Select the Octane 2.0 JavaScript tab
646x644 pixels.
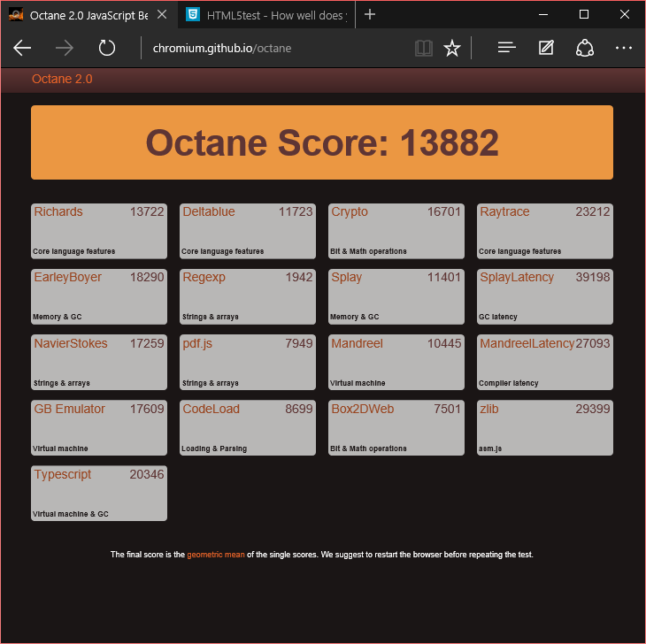(87, 15)
